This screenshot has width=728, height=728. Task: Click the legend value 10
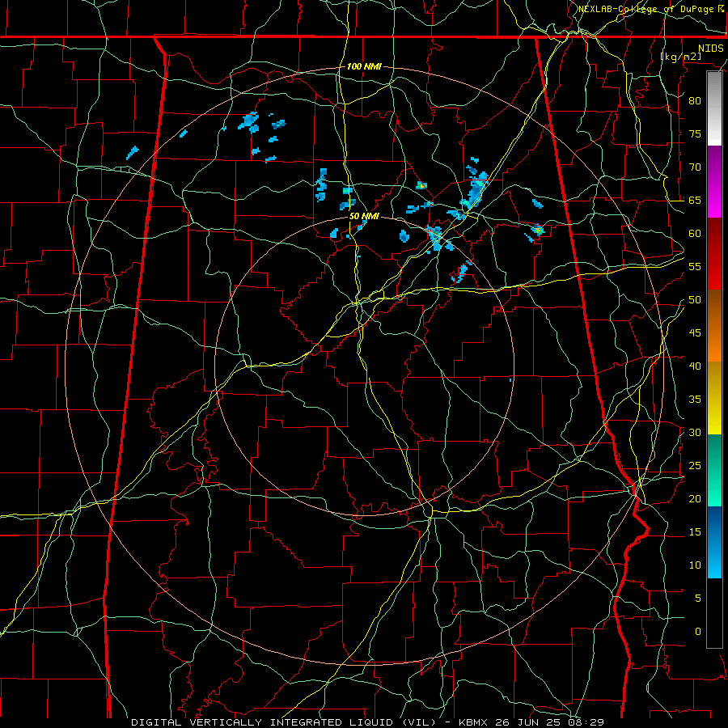point(695,565)
